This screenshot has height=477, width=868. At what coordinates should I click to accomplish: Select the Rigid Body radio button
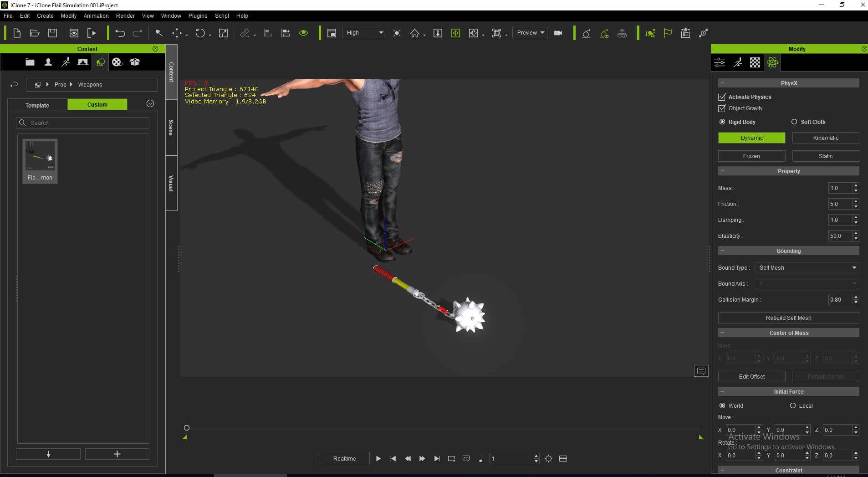pyautogui.click(x=722, y=122)
